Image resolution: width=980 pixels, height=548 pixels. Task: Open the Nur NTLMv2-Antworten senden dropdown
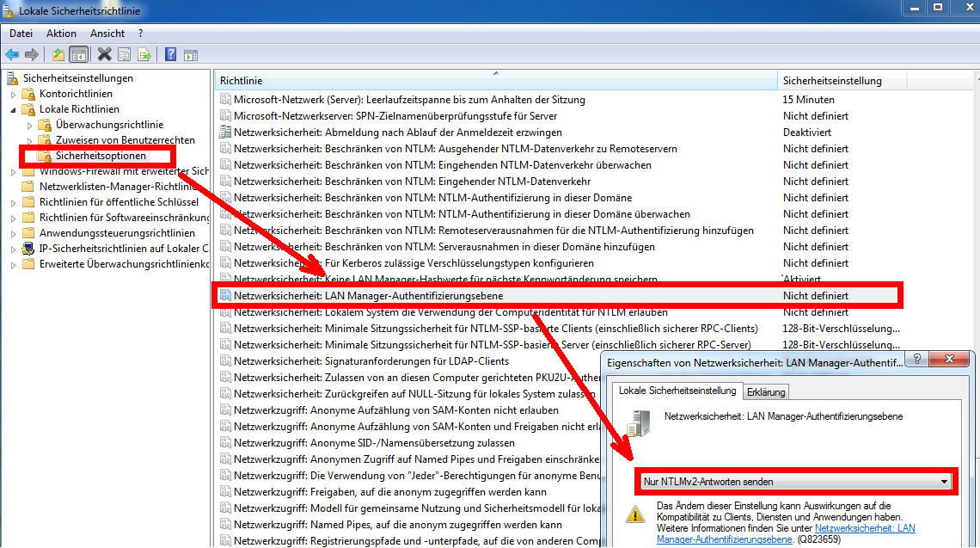(x=942, y=482)
